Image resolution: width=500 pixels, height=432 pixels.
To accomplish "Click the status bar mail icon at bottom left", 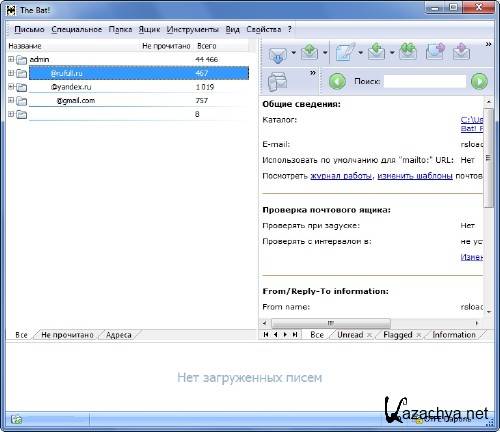I will pos(16,419).
